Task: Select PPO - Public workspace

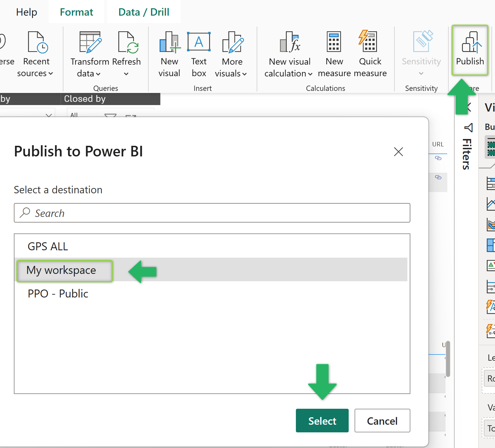Action: (211, 293)
